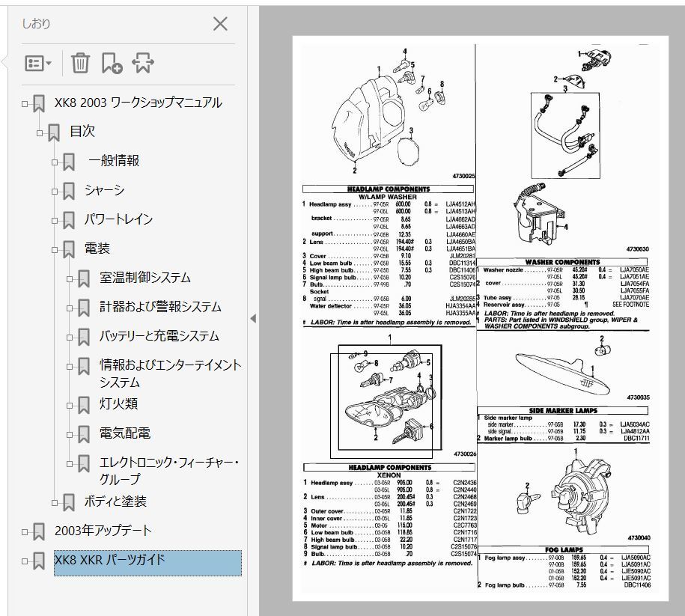Click the WASHER COMPONENTS table heading
The image size is (685, 616).
coord(563,262)
